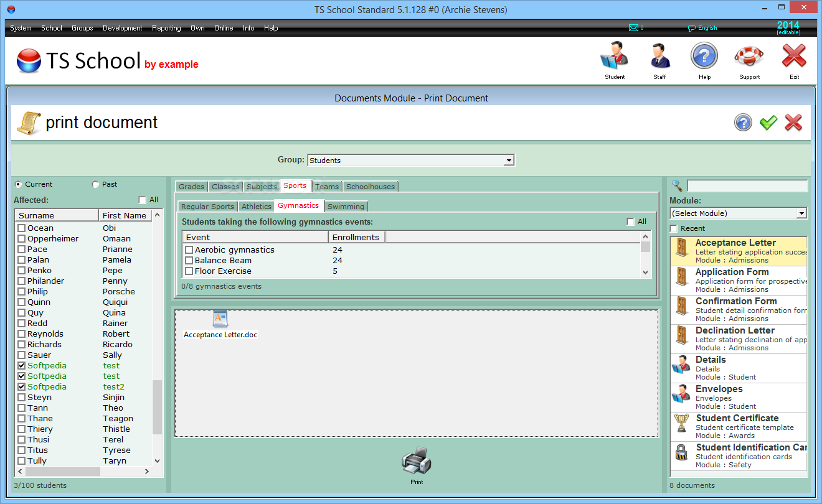Switch to the Athletics sub-tab
This screenshot has height=504, width=822.
pyautogui.click(x=257, y=207)
